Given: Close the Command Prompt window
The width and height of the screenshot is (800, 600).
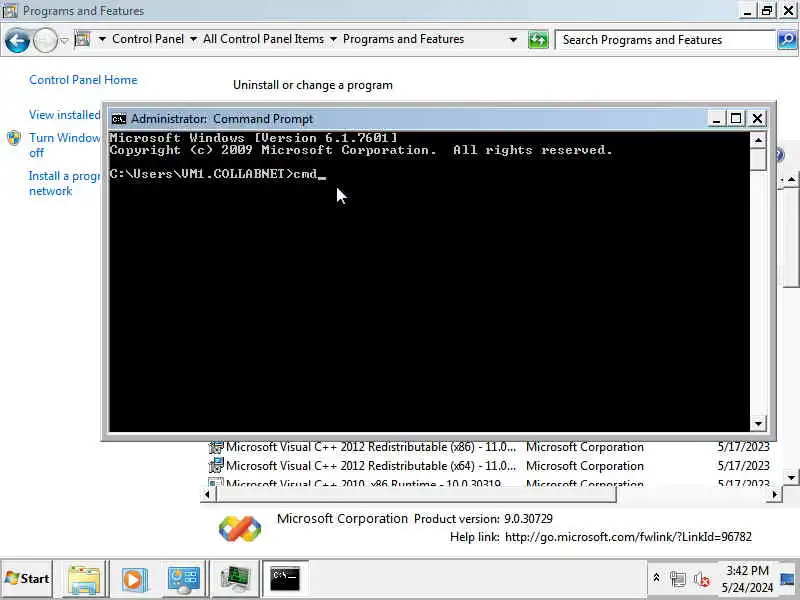Looking at the screenshot, I should click(x=757, y=119).
